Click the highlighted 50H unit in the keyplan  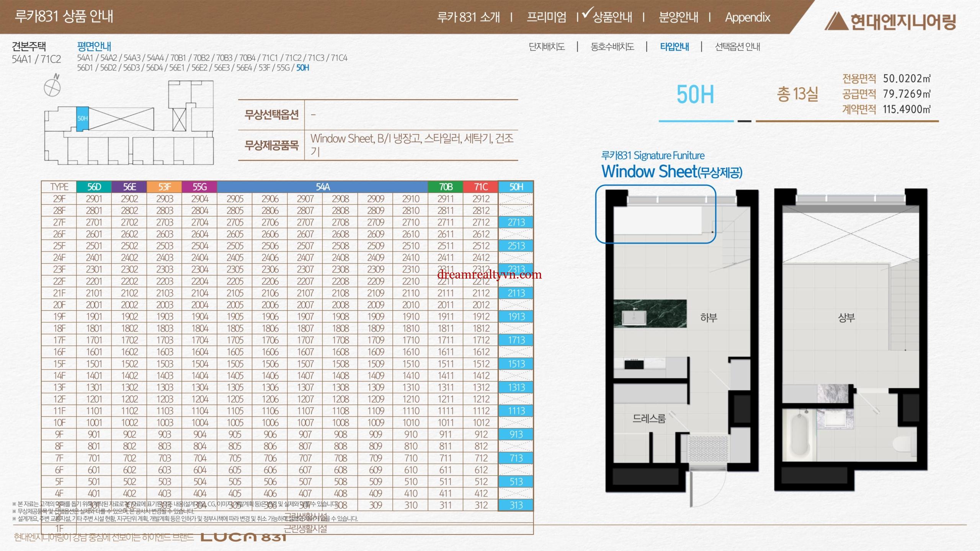[x=82, y=119]
